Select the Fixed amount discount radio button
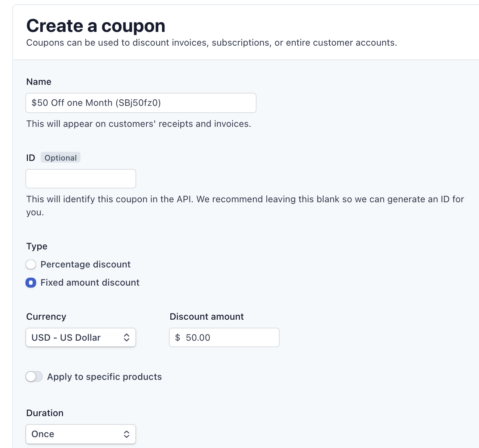 (x=31, y=283)
